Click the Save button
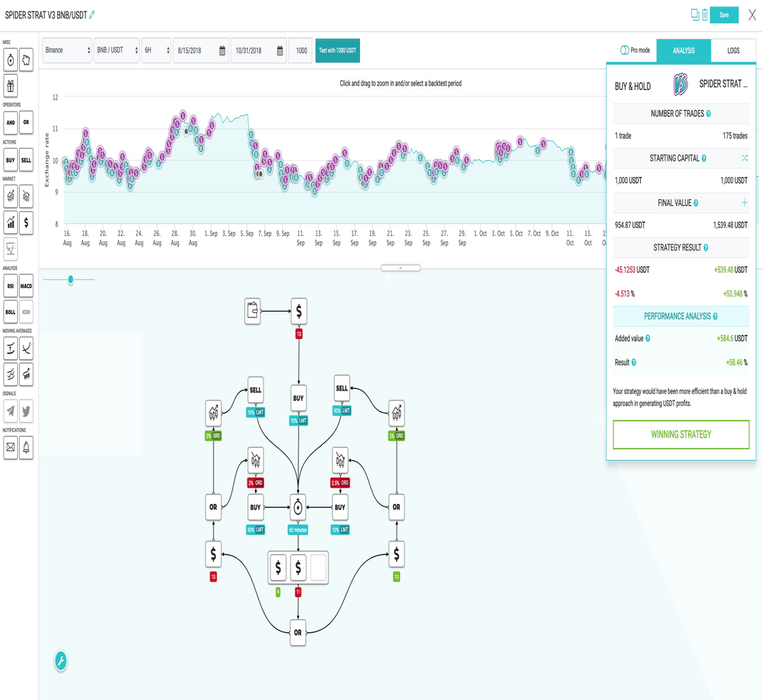This screenshot has height=700, width=762. pyautogui.click(x=725, y=15)
